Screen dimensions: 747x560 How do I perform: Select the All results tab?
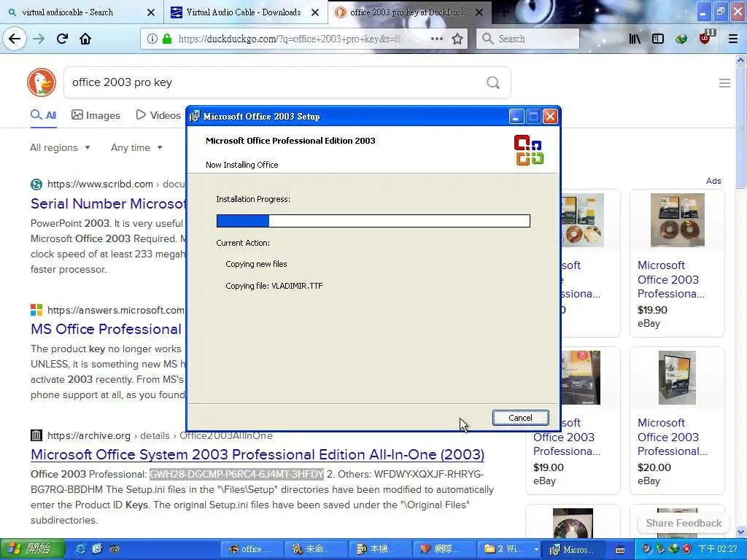pyautogui.click(x=43, y=115)
